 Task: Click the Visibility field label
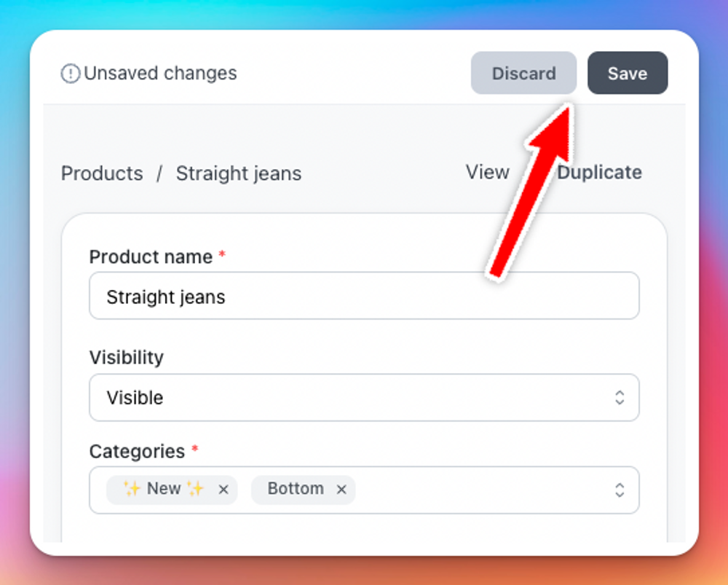126,357
